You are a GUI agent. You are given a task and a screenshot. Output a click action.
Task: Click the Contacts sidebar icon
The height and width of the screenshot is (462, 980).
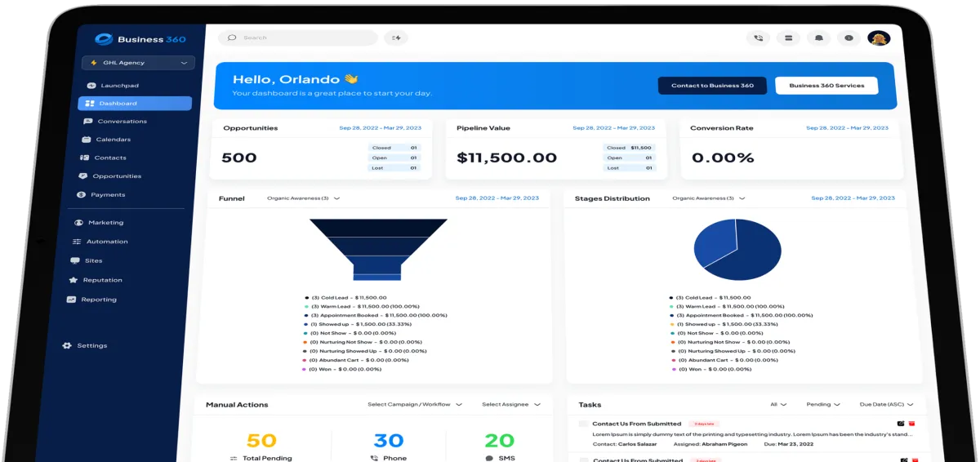(84, 158)
